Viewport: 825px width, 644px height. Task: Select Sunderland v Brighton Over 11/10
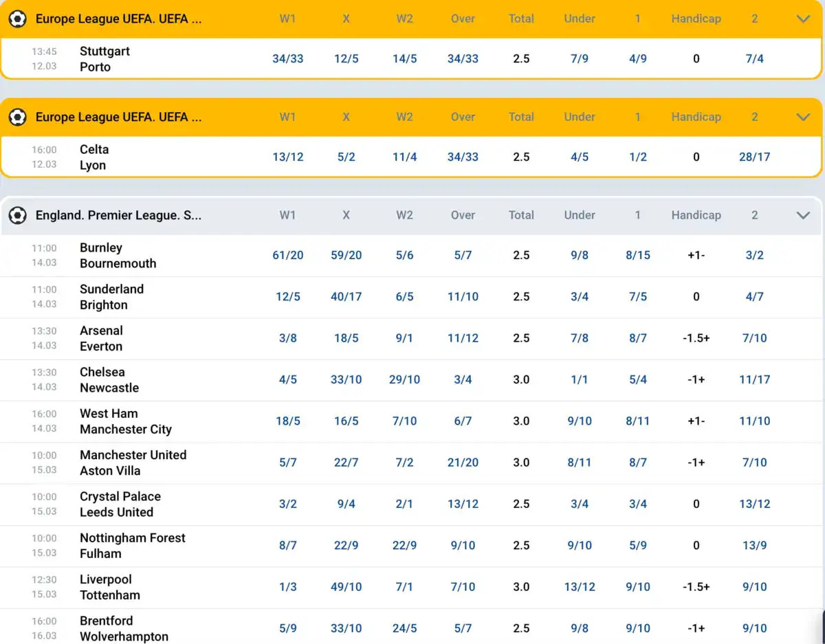pos(463,296)
